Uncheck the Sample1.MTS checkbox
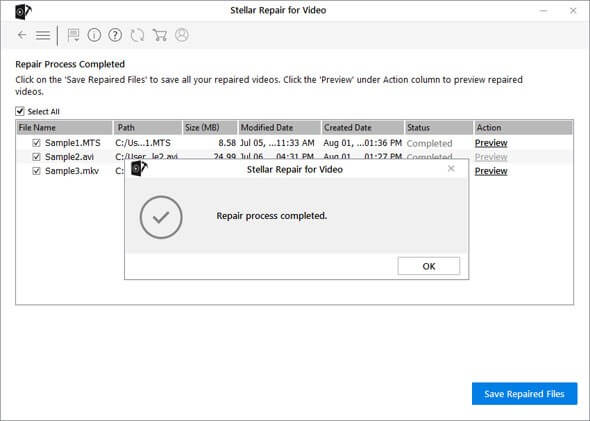Image resolution: width=590 pixels, height=421 pixels. tap(36, 143)
